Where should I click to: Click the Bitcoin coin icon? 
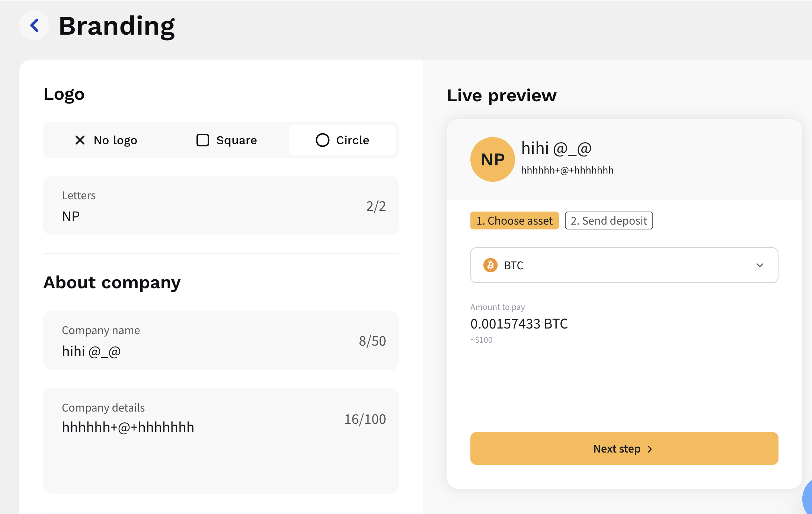pyautogui.click(x=490, y=265)
